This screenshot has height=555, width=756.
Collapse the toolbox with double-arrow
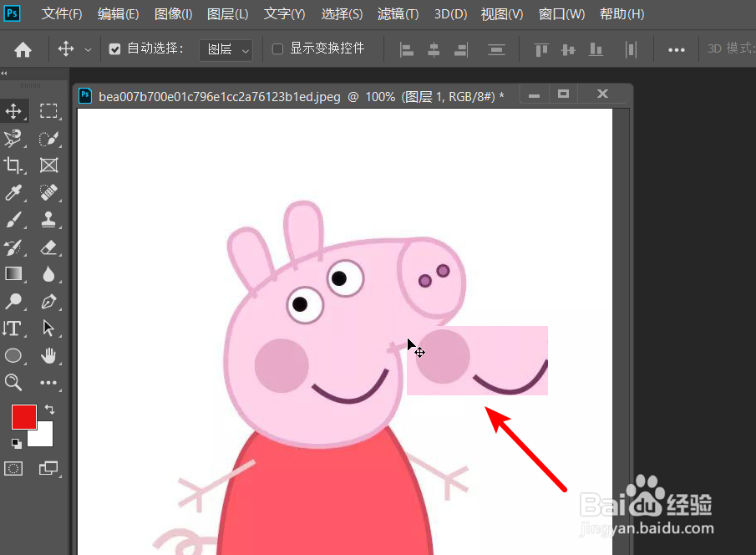[x=4, y=74]
